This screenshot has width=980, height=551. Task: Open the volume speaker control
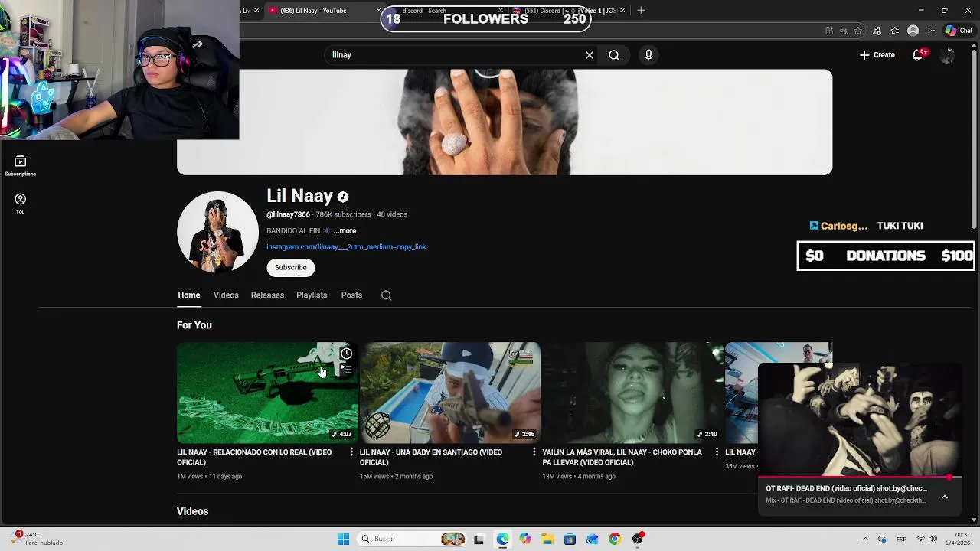click(933, 539)
